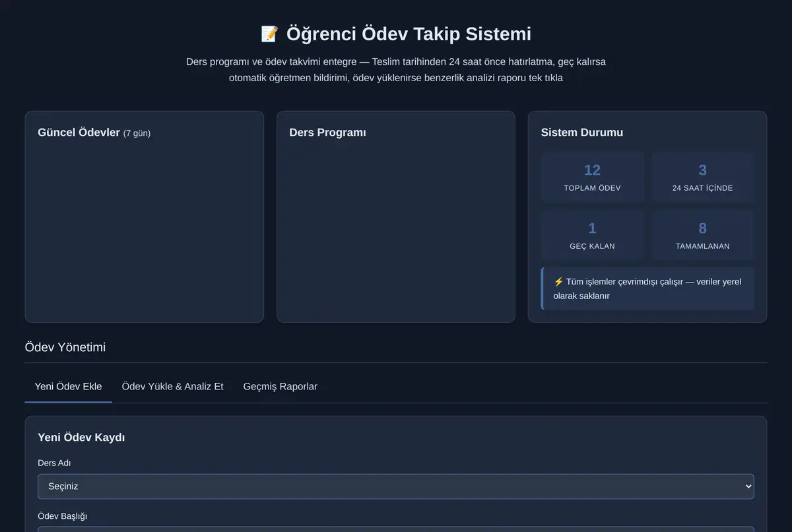Click the lightning bolt icon in the offline notice
Image resolution: width=792 pixels, height=532 pixels.
pyautogui.click(x=558, y=282)
